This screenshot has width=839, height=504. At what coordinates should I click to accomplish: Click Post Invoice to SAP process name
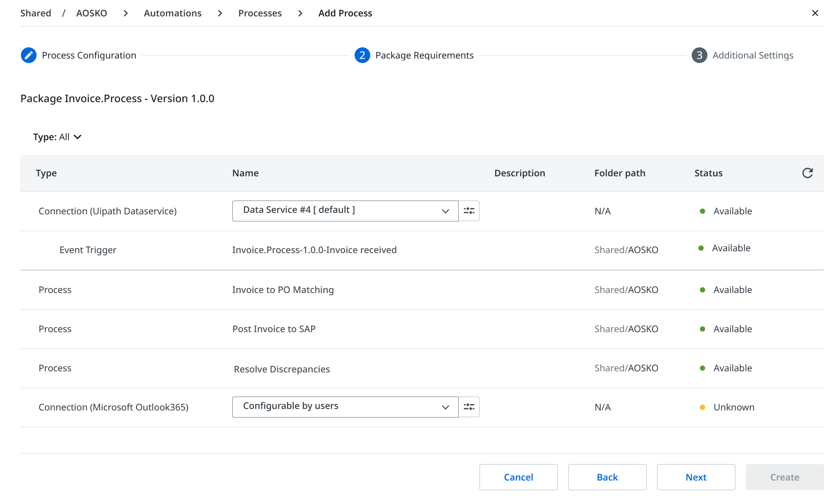(274, 329)
